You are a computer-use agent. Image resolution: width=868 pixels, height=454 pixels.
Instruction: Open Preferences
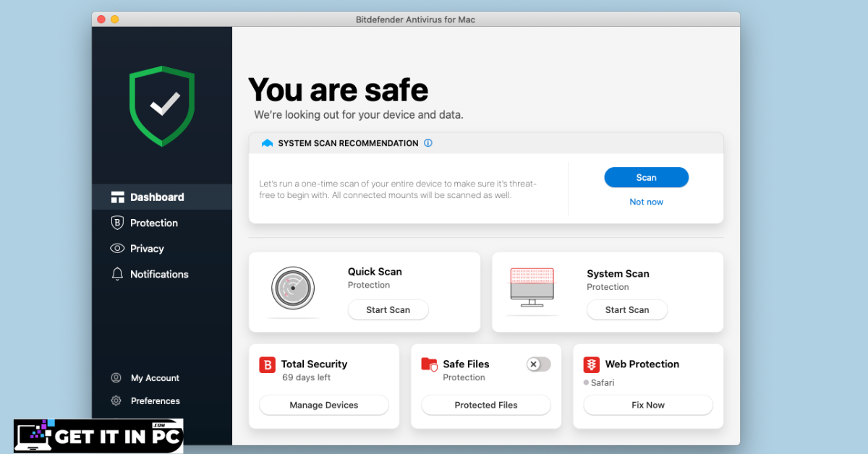point(155,401)
